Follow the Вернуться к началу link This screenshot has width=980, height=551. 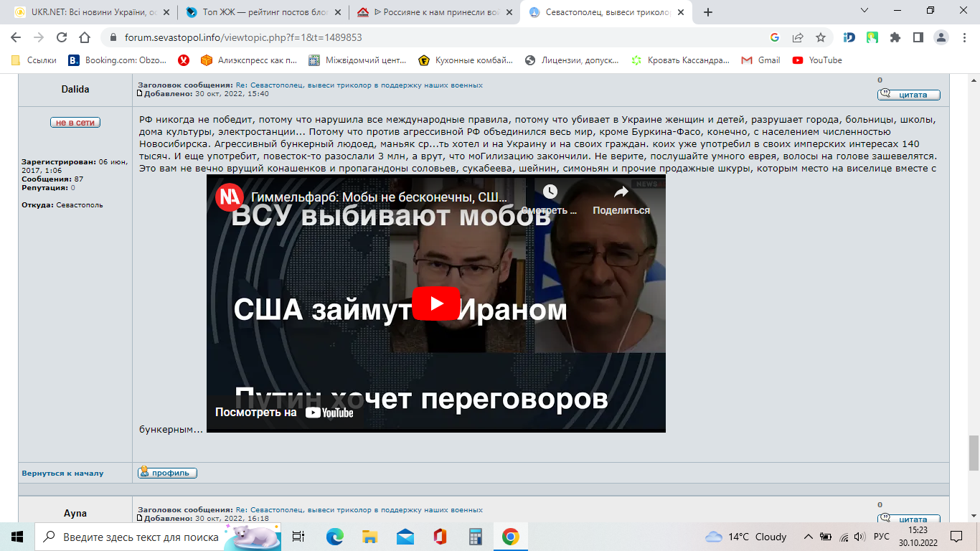62,474
